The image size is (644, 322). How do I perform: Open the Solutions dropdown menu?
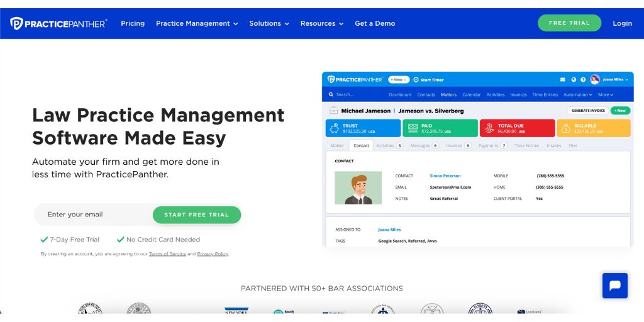click(x=269, y=23)
